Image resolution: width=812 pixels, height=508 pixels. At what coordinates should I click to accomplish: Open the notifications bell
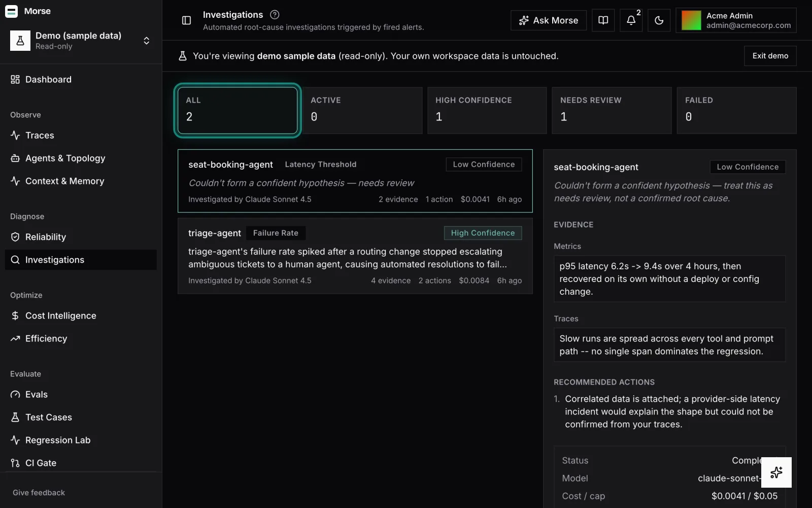pyautogui.click(x=631, y=20)
